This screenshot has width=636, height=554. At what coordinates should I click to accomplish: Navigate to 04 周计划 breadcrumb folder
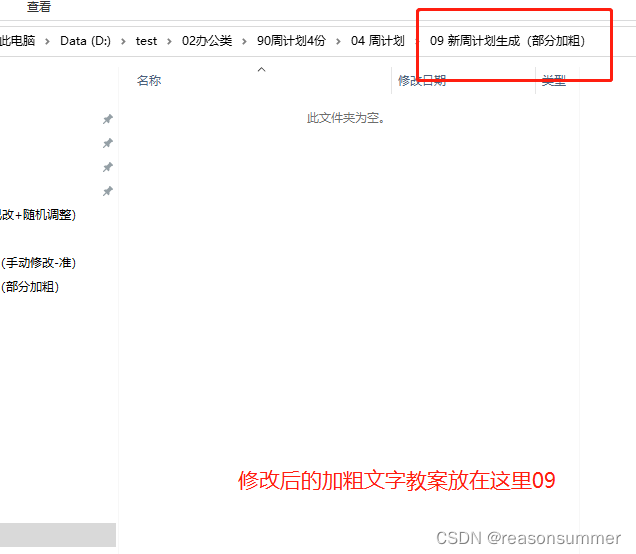point(378,41)
